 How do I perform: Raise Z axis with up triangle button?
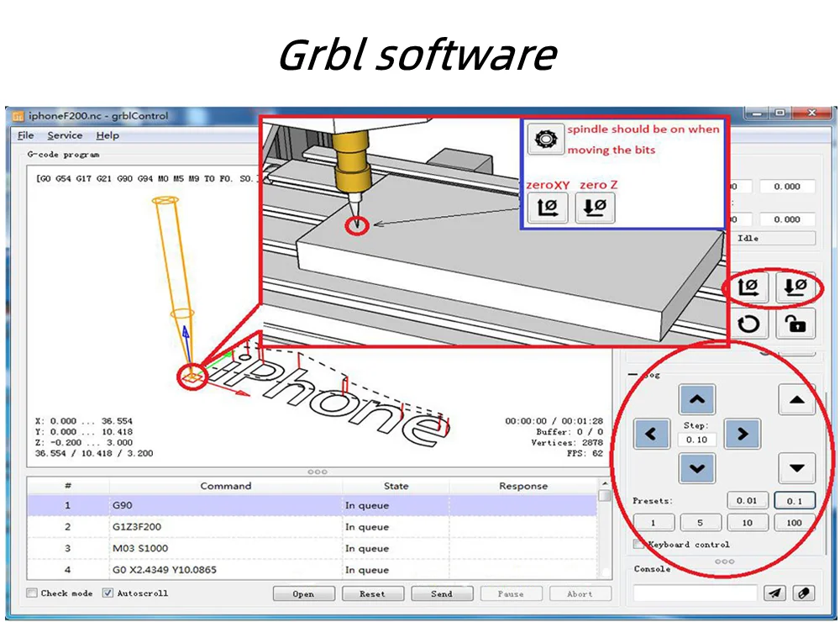pos(796,399)
